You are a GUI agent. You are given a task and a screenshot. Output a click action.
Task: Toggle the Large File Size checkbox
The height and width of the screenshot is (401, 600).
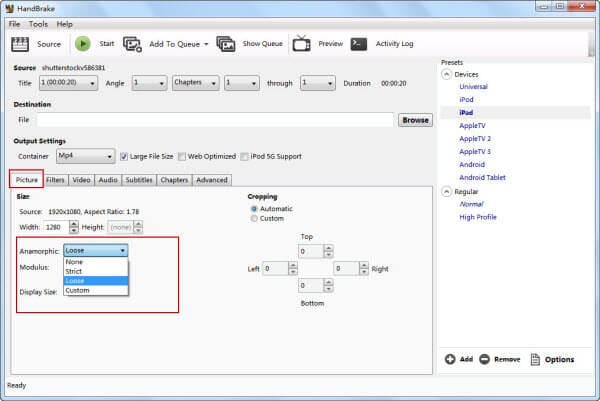tap(124, 156)
